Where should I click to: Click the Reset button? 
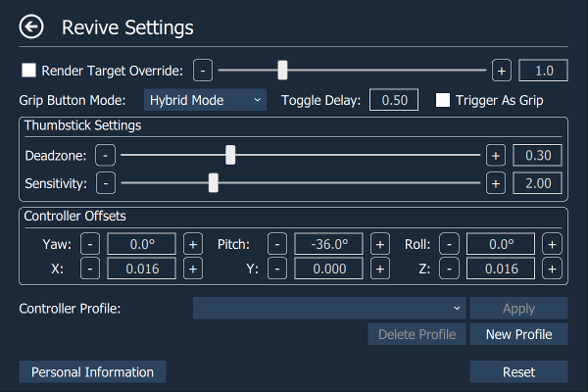point(518,371)
